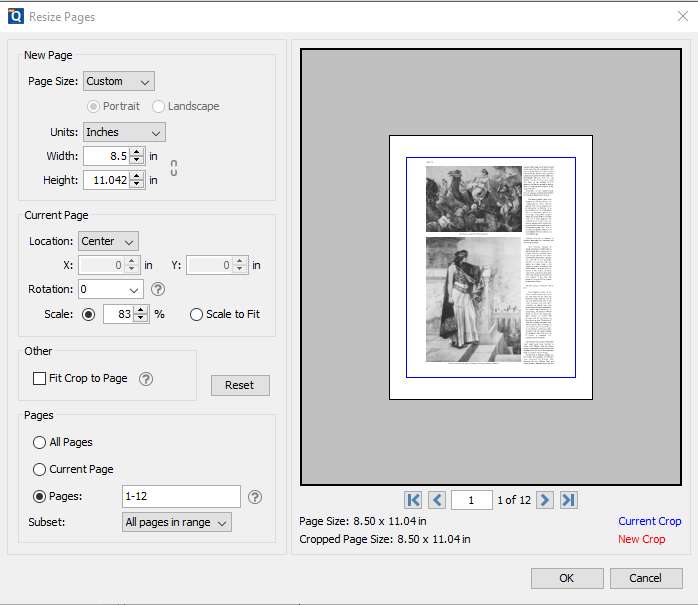698x605 pixels.
Task: Decrease Height spinner down arrow
Action: 137,184
